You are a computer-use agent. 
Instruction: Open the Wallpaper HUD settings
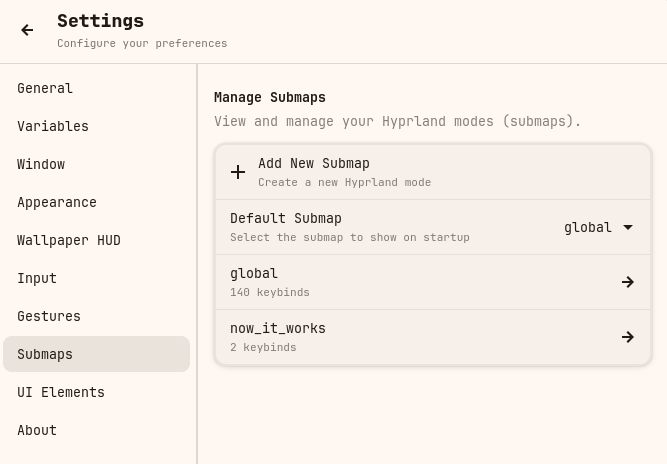point(69,240)
